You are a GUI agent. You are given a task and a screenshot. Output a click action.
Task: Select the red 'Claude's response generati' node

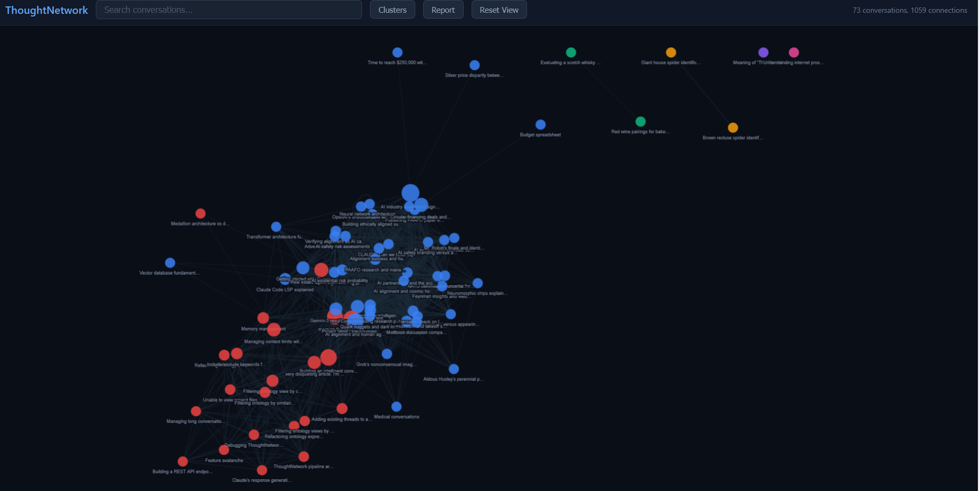(x=262, y=470)
